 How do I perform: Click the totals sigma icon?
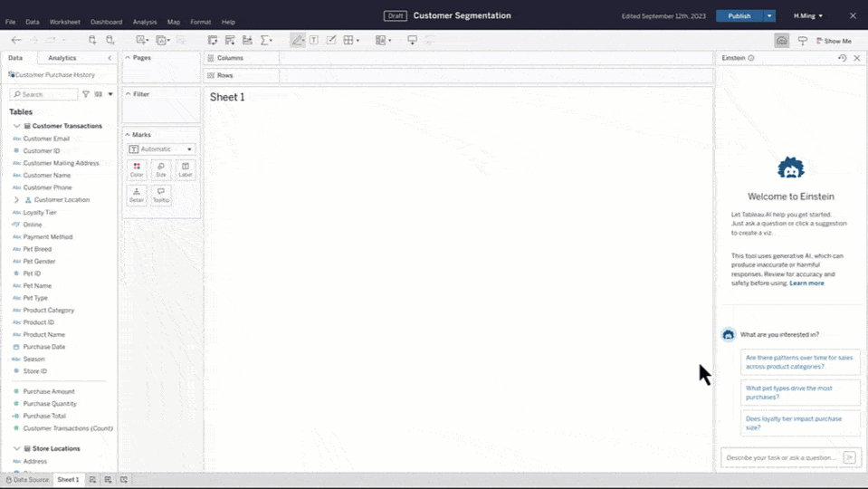coord(266,40)
